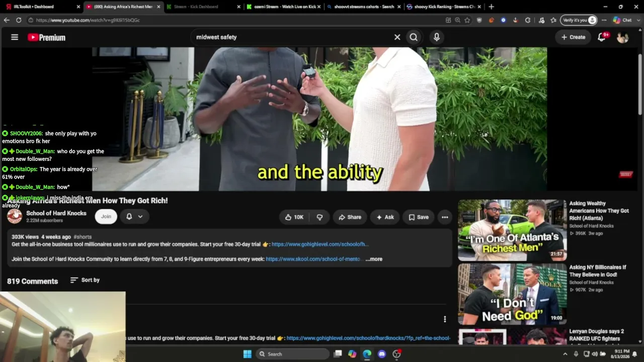Expand the Copilot Chat sidebar chevron
This screenshot has height=362, width=644.
click(637, 20)
